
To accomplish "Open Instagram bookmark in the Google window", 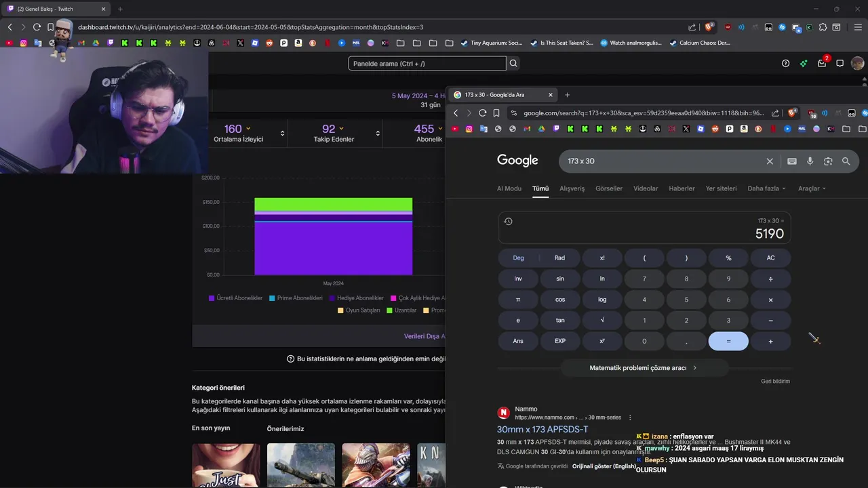I will pyautogui.click(x=469, y=129).
